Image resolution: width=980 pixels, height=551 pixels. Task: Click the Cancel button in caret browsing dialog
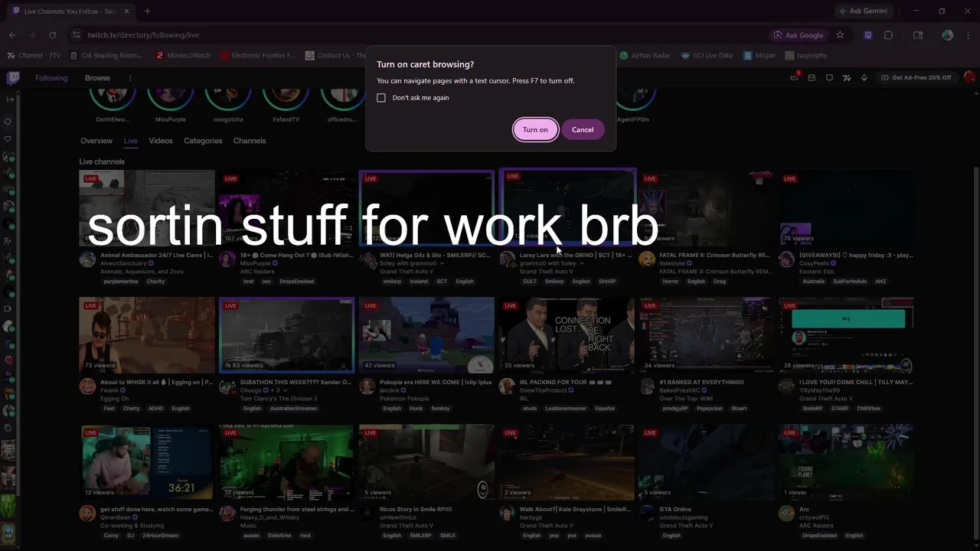click(x=583, y=129)
